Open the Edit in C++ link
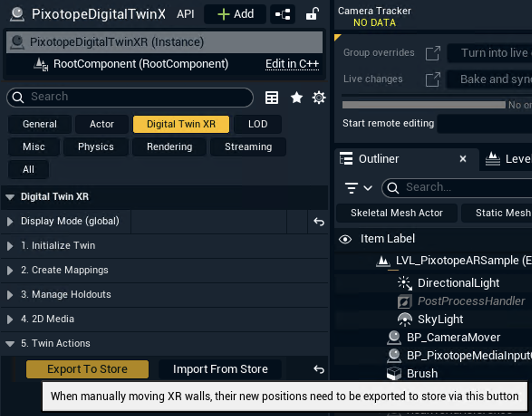The width and height of the screenshot is (532, 416). pyautogui.click(x=292, y=64)
